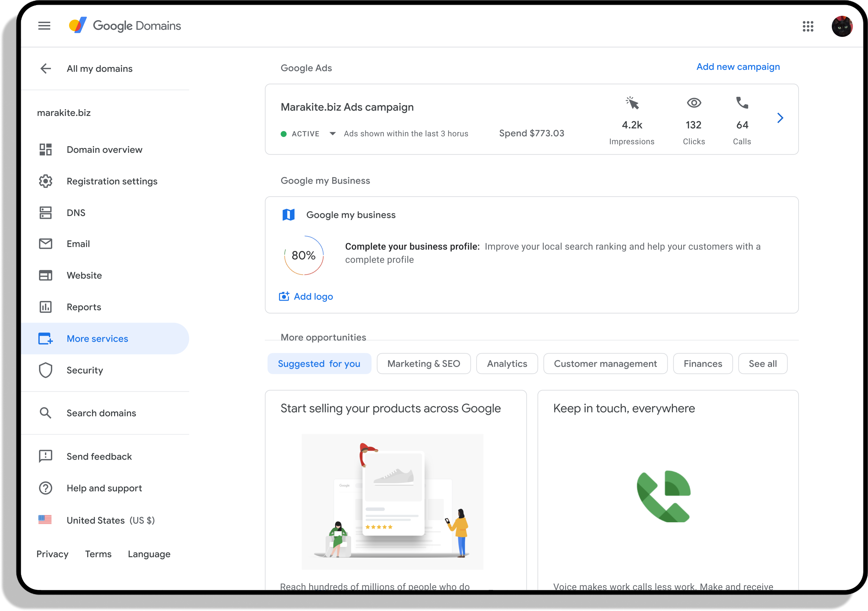Click the Website layout icon
The image size is (868, 611).
coord(45,275)
